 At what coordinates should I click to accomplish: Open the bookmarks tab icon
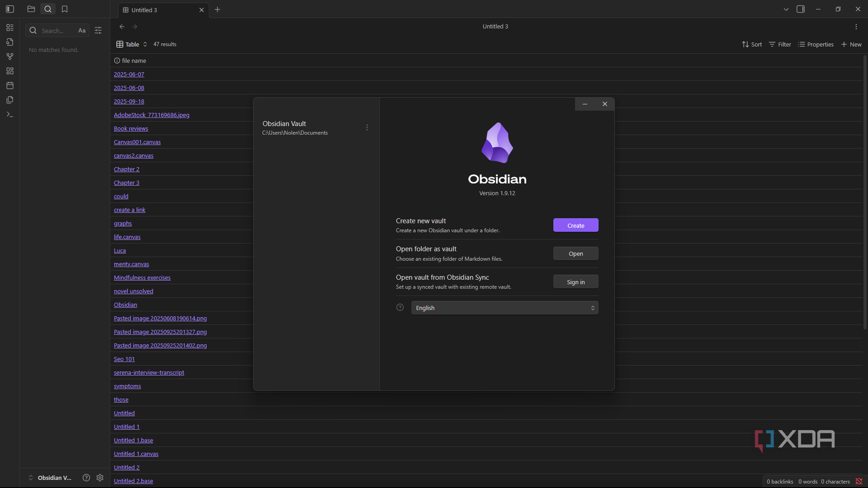pos(65,9)
